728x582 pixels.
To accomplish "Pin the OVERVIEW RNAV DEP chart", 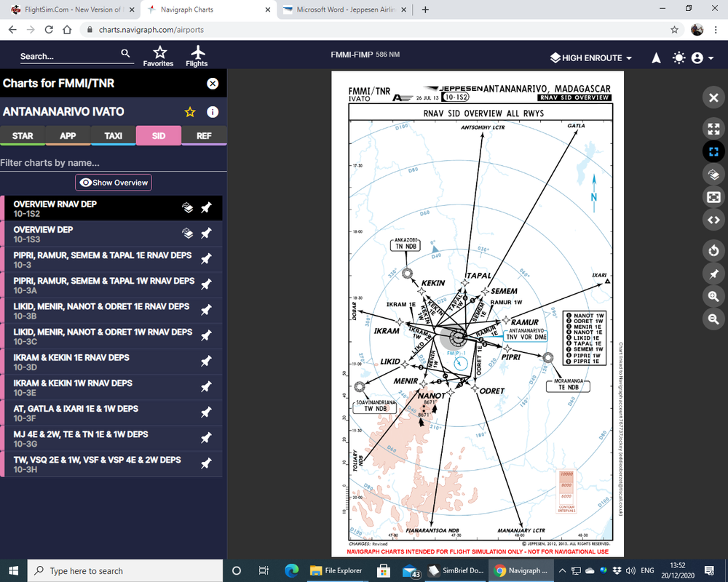I will [206, 208].
